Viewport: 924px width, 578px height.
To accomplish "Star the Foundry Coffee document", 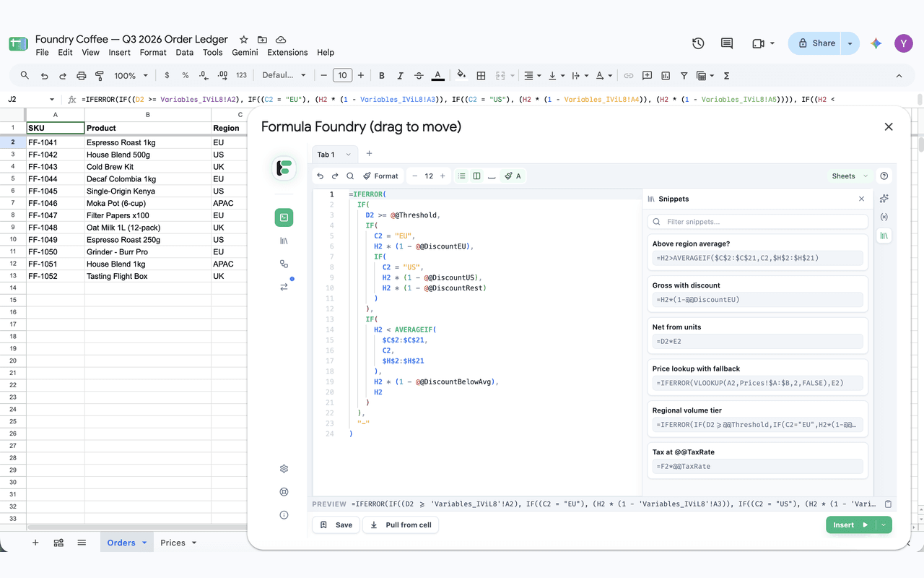I will tap(244, 40).
